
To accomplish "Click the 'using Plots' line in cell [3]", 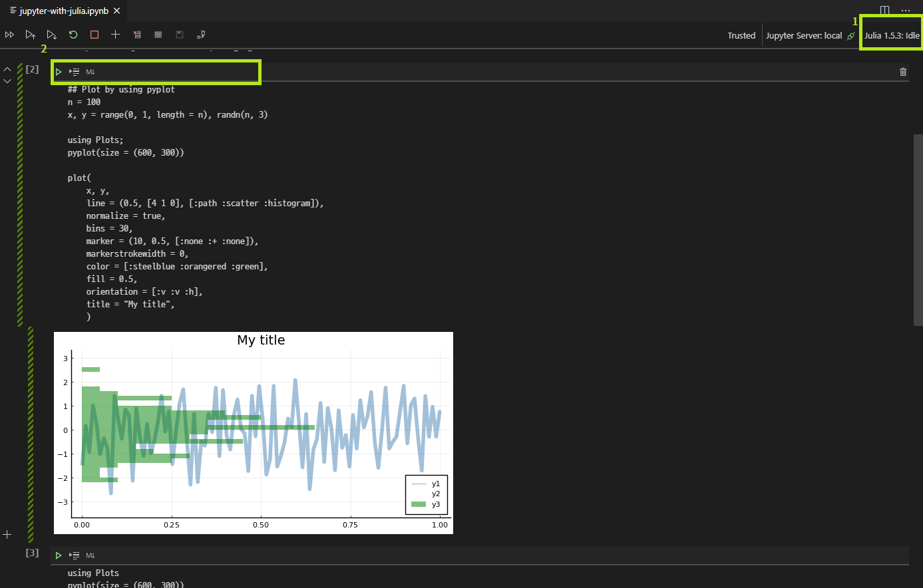I will [x=93, y=573].
